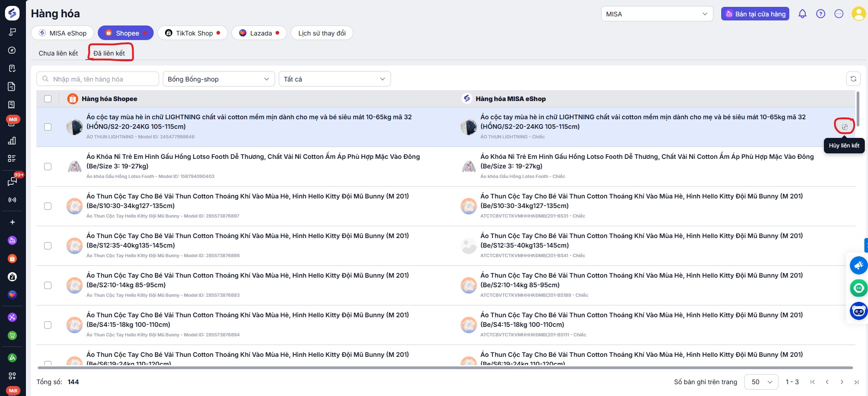Click the add plus icon in sidebar

click(12, 222)
